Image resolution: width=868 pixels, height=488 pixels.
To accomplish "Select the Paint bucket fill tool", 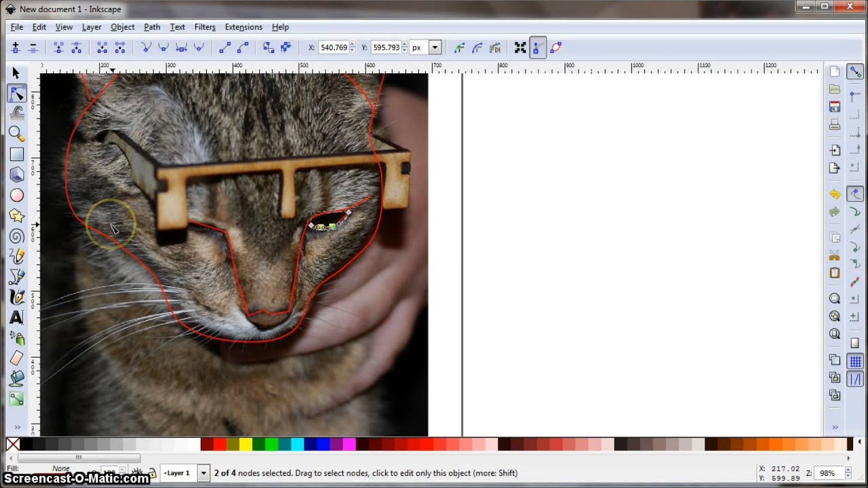I will (16, 378).
